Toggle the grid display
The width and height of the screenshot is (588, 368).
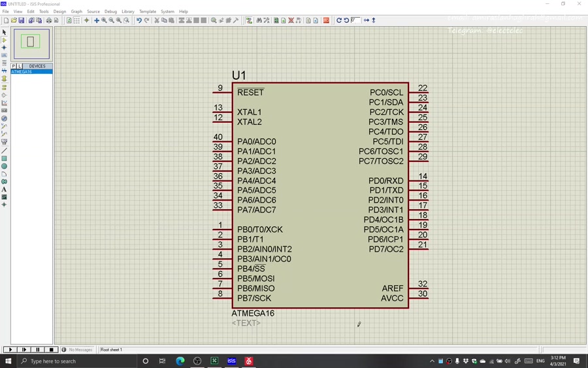pyautogui.click(x=77, y=20)
